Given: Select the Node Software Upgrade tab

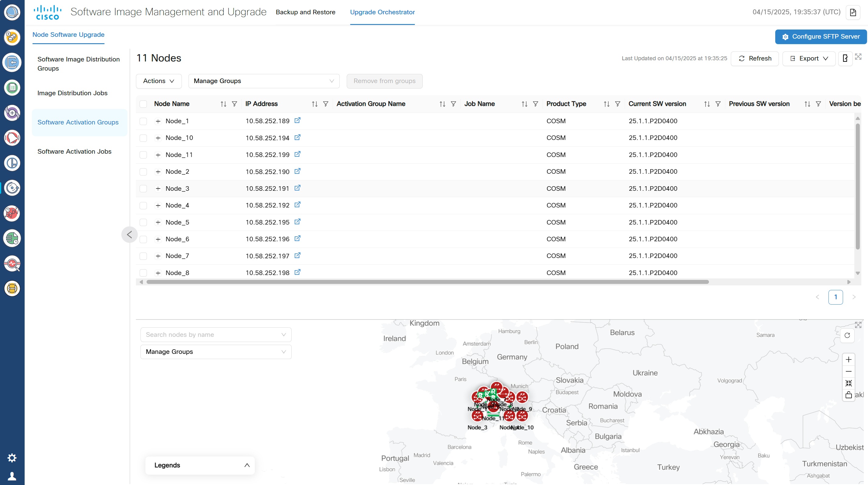Looking at the screenshot, I should click(68, 34).
